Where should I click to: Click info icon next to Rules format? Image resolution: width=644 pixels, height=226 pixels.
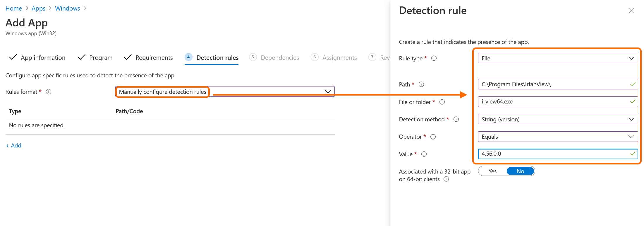coord(49,92)
